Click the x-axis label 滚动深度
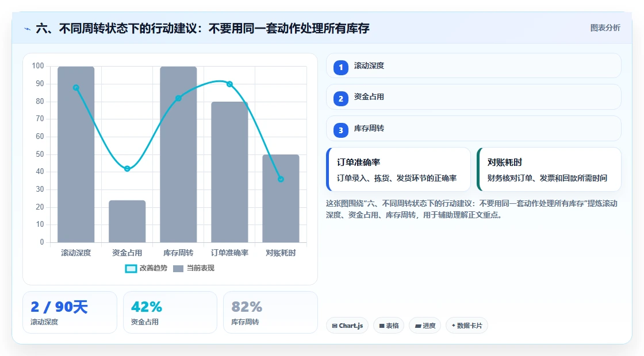 (x=76, y=253)
